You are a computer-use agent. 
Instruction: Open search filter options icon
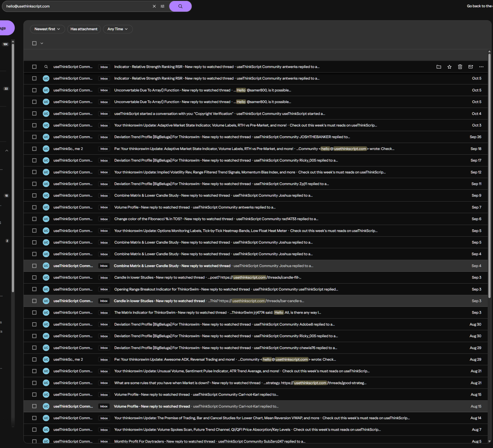(x=162, y=6)
